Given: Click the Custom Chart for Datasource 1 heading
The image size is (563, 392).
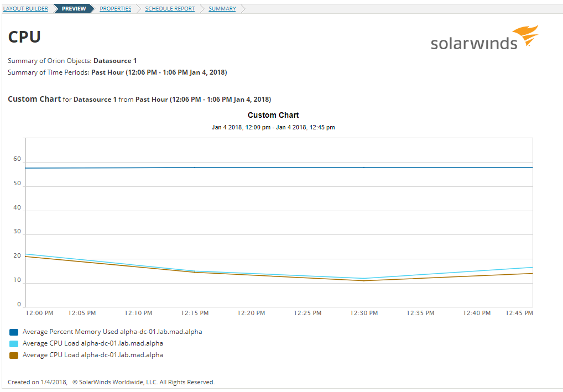Looking at the screenshot, I should 139,99.
